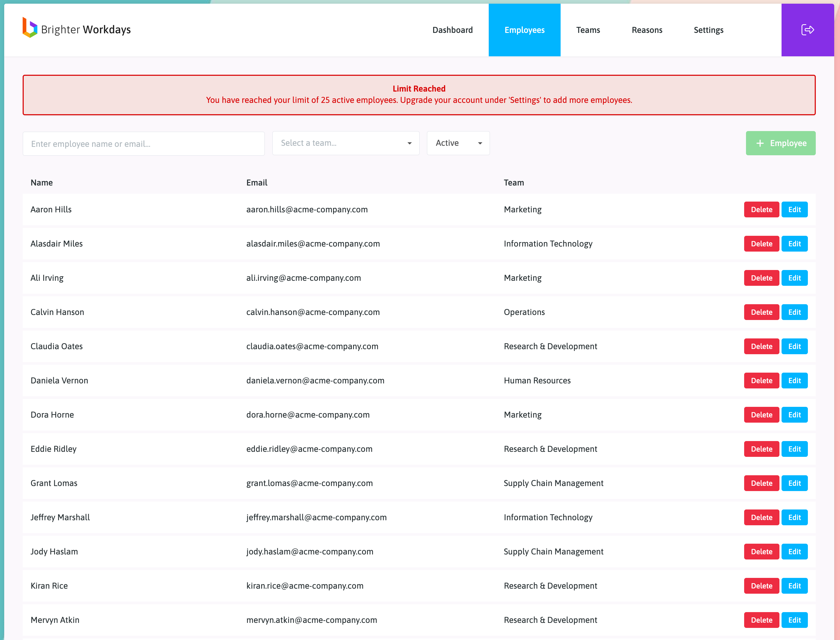The width and height of the screenshot is (840, 640).
Task: Click email alasdair.miles@acme-company.com
Action: 313,244
